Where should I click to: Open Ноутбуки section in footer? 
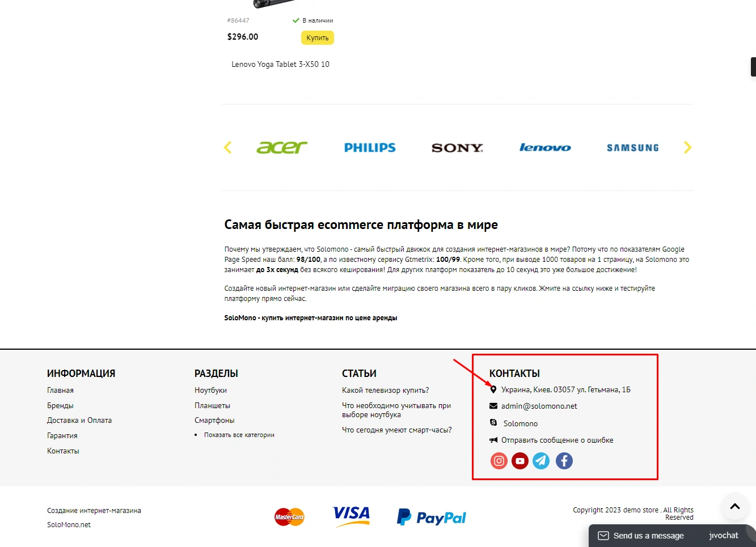click(x=210, y=390)
